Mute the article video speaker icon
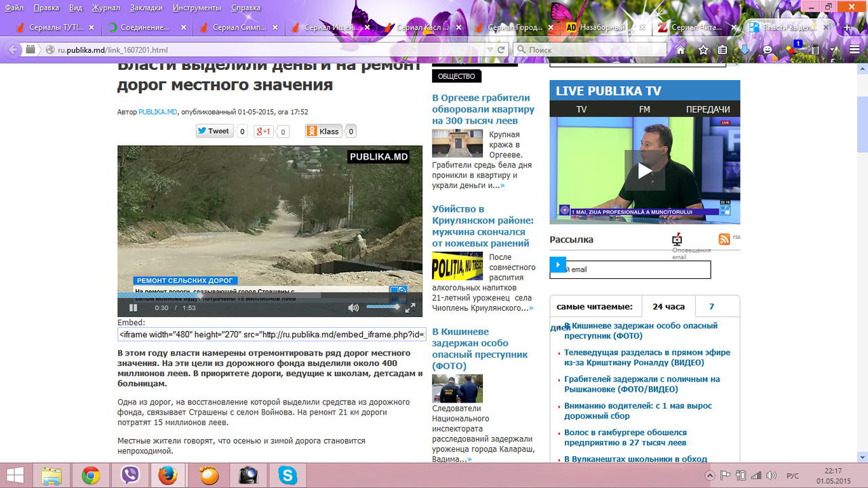Viewport: 868px width, 488px height. pyautogui.click(x=353, y=307)
